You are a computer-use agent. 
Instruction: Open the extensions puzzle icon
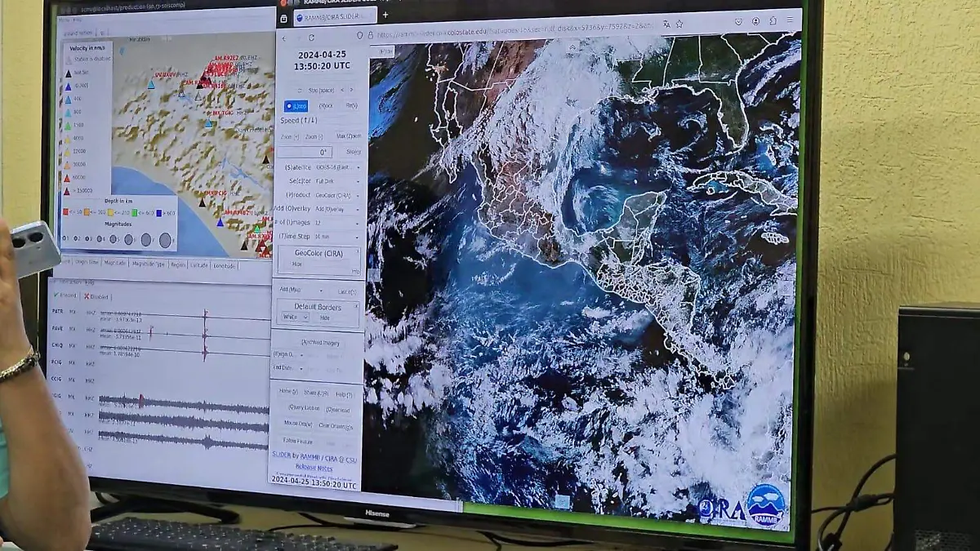tap(772, 21)
